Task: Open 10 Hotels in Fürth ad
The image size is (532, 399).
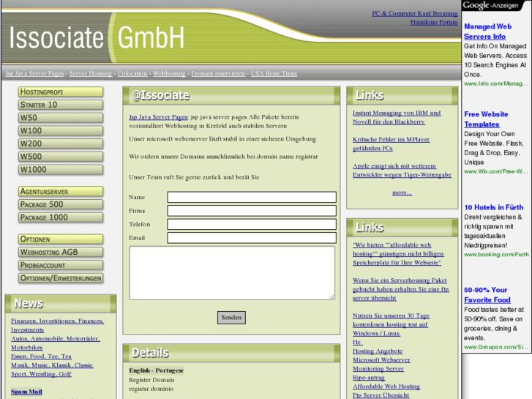Action: tap(493, 207)
